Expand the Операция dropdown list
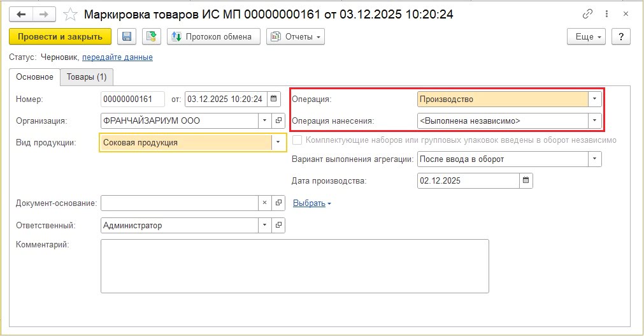 pyautogui.click(x=594, y=99)
